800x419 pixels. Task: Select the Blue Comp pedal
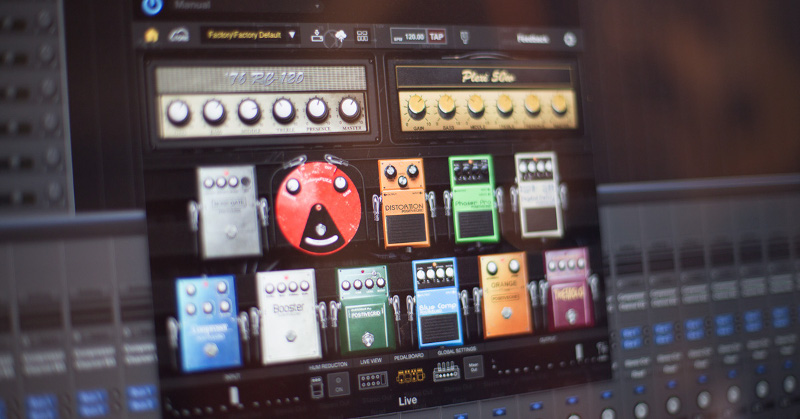(x=437, y=302)
